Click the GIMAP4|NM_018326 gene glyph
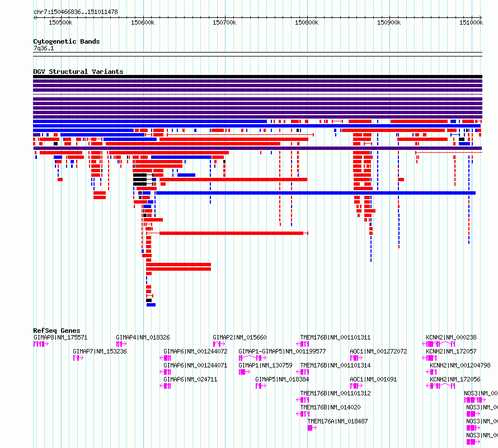The image size is (498, 448). (121, 344)
